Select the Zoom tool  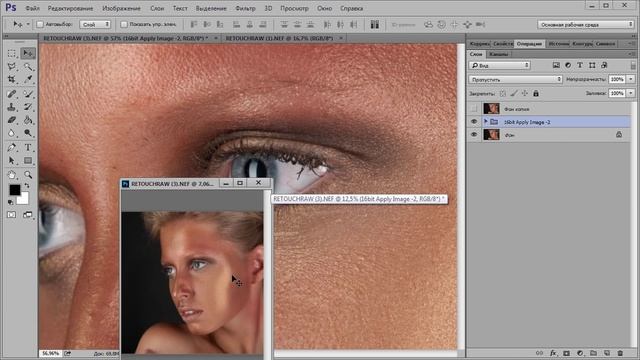point(28,175)
